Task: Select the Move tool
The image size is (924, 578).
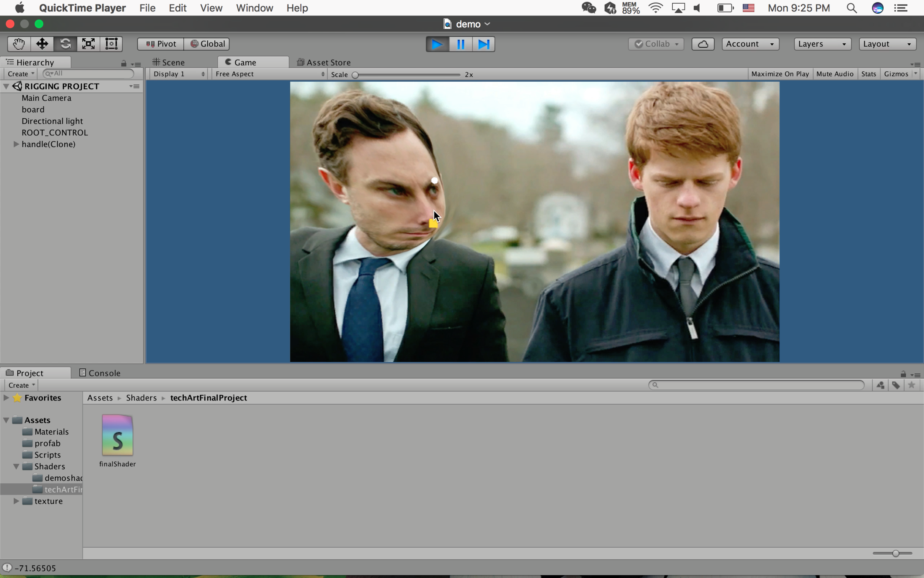Action: (42, 44)
